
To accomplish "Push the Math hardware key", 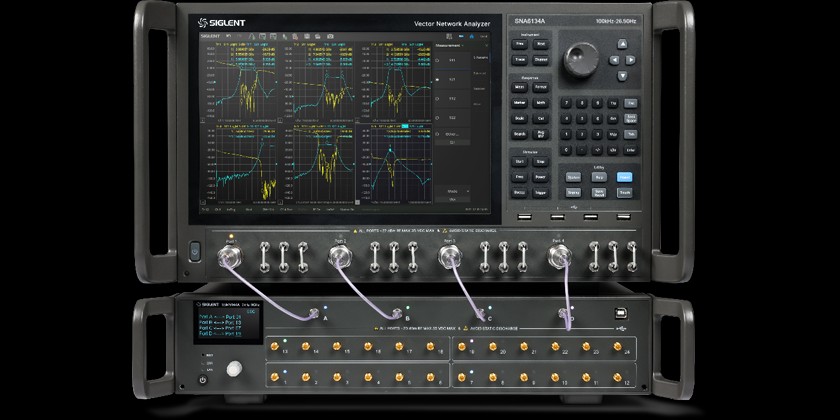I will pyautogui.click(x=541, y=103).
